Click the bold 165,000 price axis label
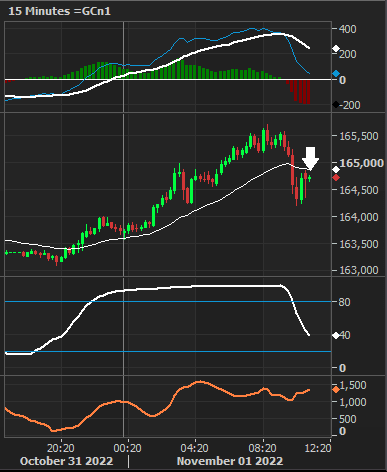 click(x=361, y=163)
